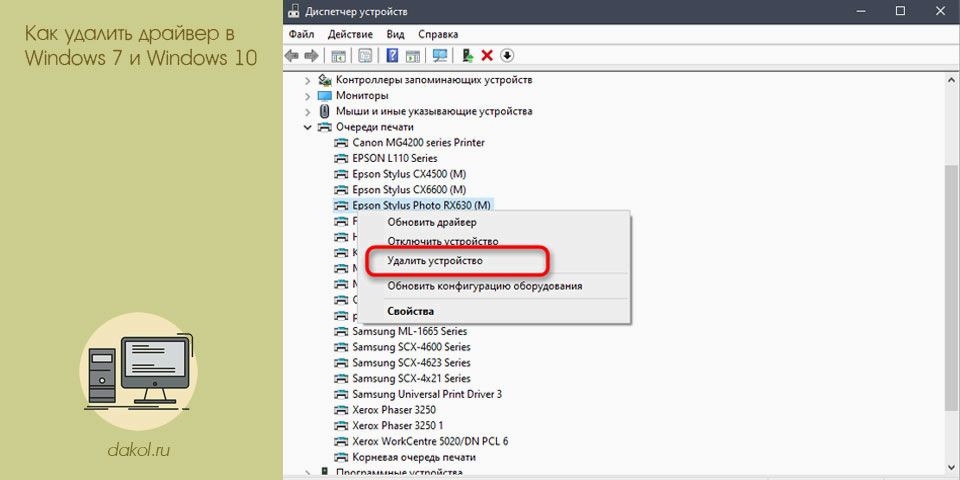Viewport: 960px width, 480px height.
Task: Select Epson Stylus CX6600 (M) printer
Action: click(409, 190)
